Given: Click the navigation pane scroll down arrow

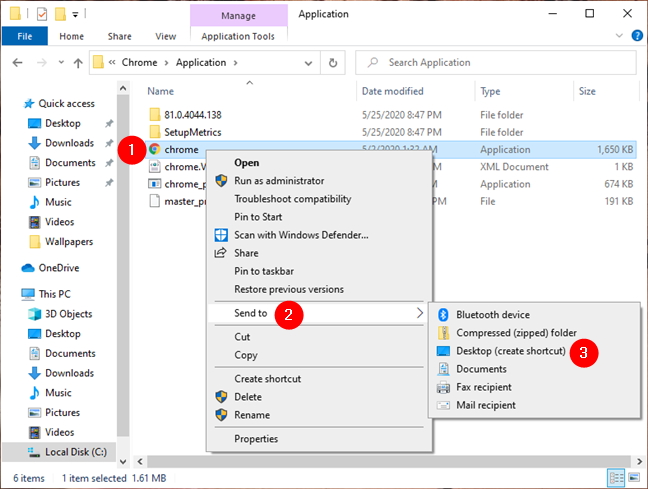Looking at the screenshot, I should point(123,461).
